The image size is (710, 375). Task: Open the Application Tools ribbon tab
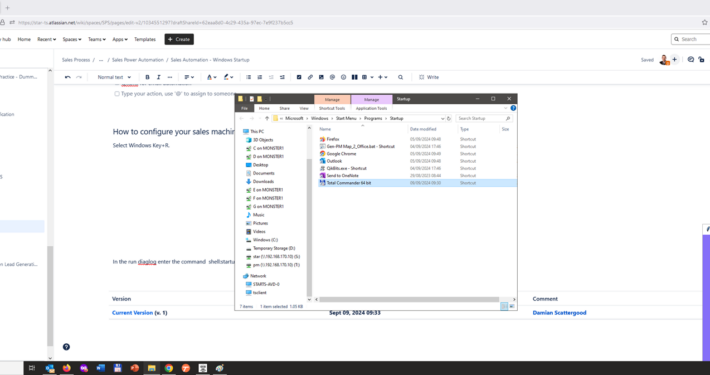coord(371,109)
